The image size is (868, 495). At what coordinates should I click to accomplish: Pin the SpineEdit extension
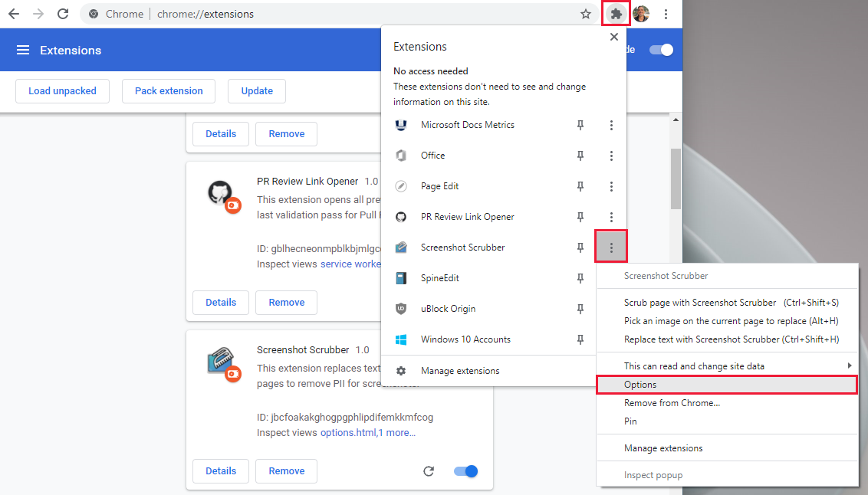tap(580, 278)
